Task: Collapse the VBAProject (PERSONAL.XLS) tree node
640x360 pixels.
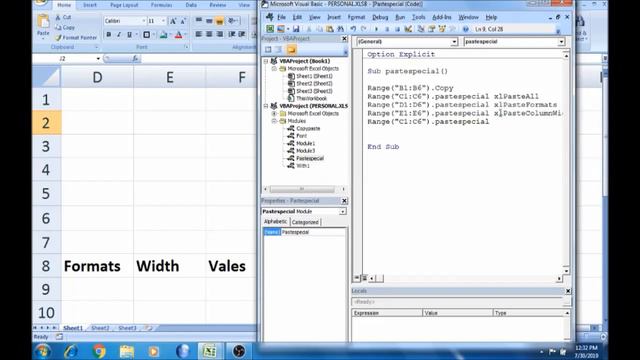Action: click(x=266, y=106)
